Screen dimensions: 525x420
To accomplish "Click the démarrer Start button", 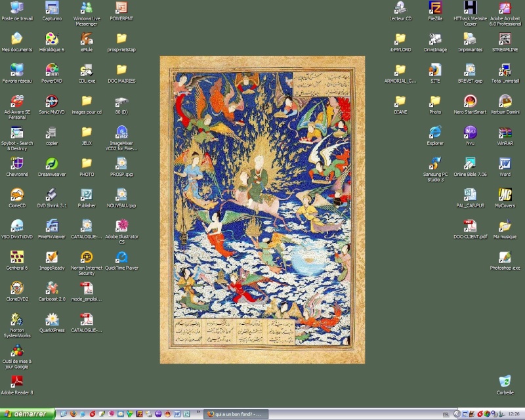I will [x=28, y=414].
